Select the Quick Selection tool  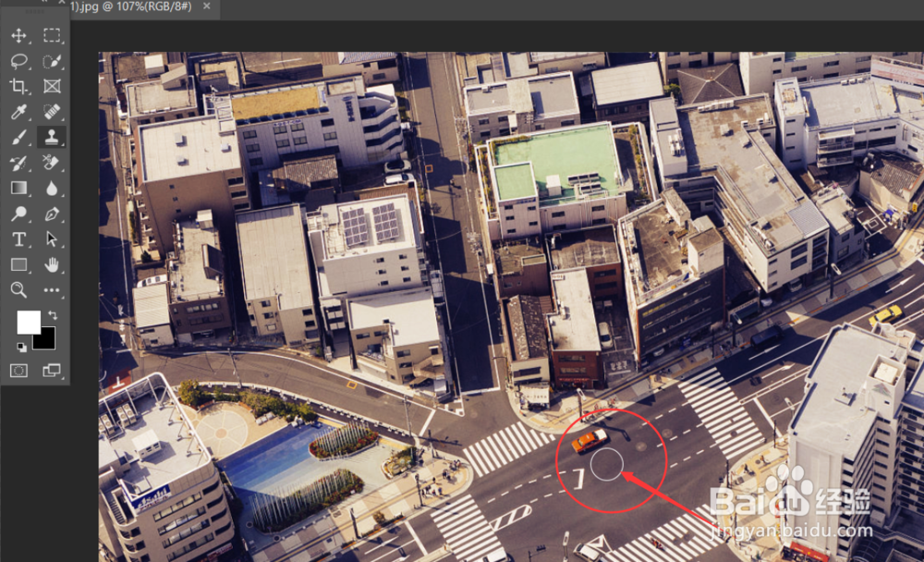pos(52,61)
